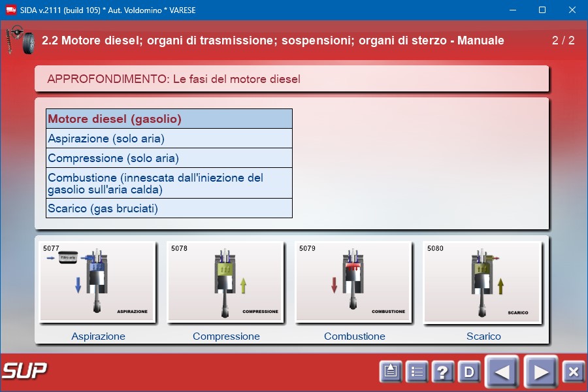Open the Aspirazione image 5077
Image resolution: width=588 pixels, height=392 pixels.
[x=97, y=282]
